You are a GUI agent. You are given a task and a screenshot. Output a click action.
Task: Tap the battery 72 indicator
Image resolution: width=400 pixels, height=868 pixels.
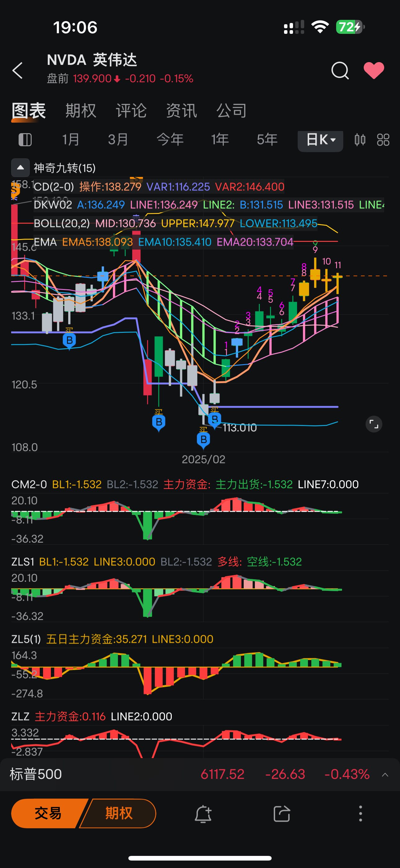point(350,27)
